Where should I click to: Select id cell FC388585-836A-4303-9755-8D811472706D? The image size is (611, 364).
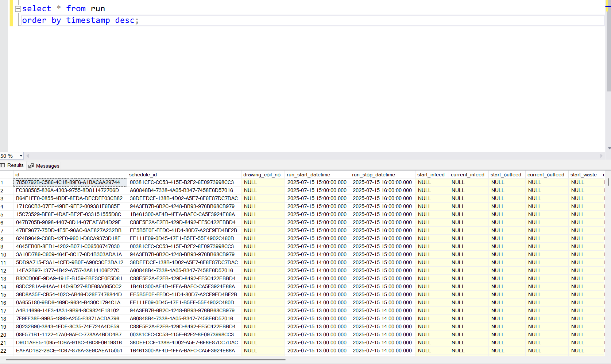tap(70, 191)
